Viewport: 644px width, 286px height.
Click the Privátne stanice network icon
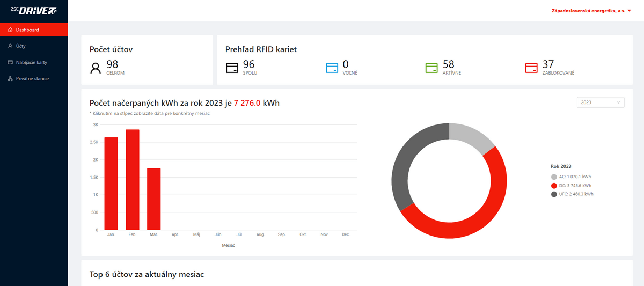click(10, 79)
